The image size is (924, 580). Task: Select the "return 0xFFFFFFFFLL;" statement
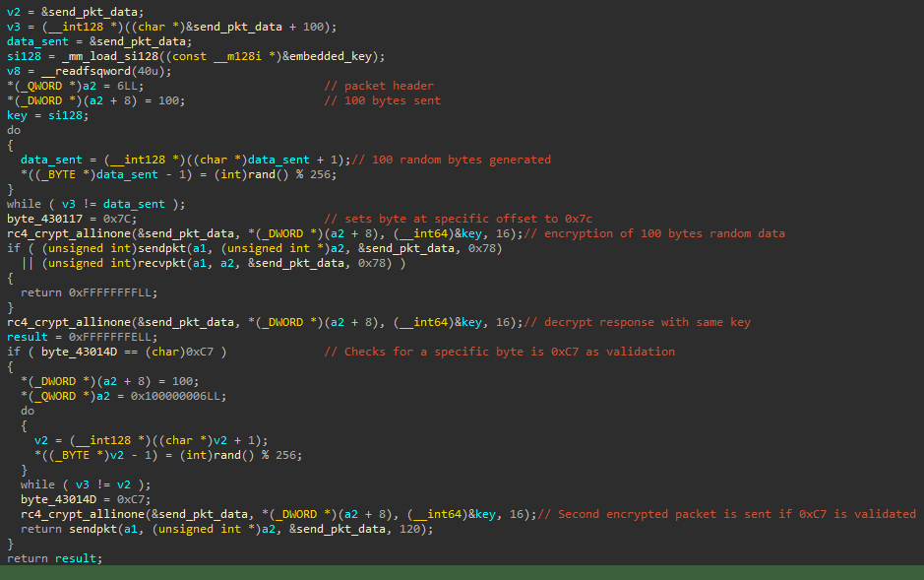click(89, 292)
